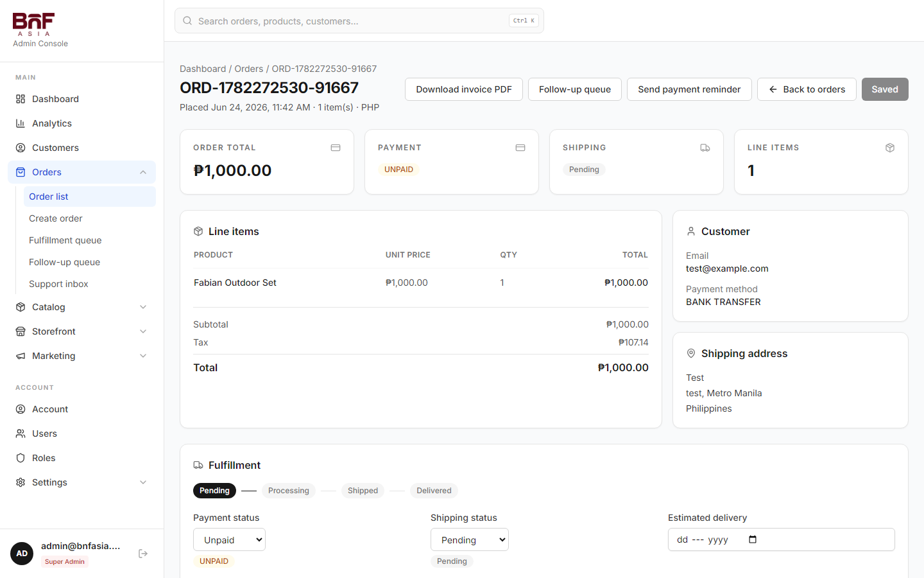
Task: Click the Marketing megaphone icon
Action: click(21, 356)
